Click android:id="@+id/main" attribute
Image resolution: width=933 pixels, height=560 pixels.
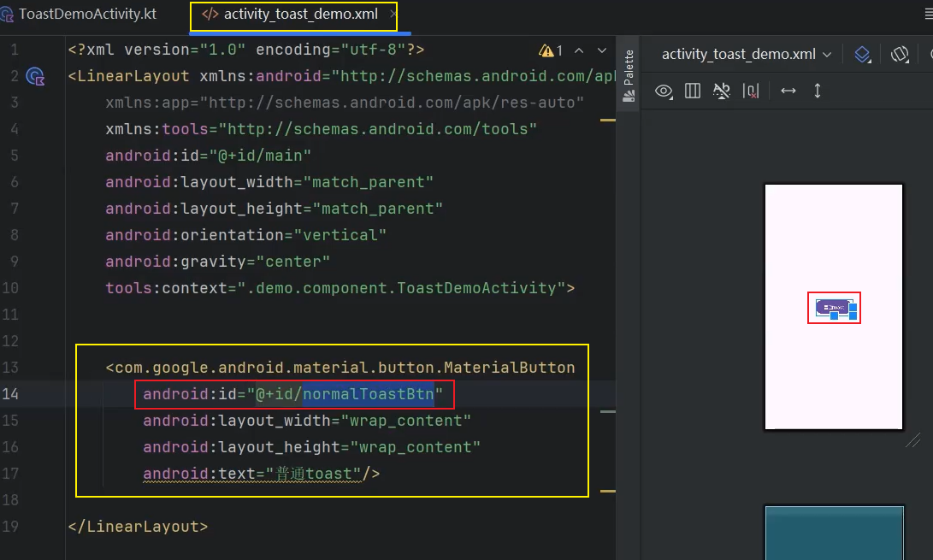click(209, 156)
